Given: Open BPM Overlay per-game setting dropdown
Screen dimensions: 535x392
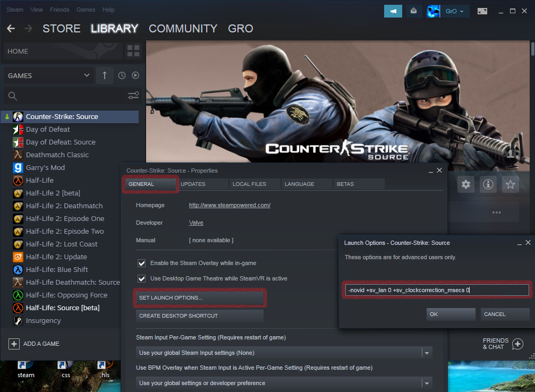Looking at the screenshot, I should click(x=284, y=383).
